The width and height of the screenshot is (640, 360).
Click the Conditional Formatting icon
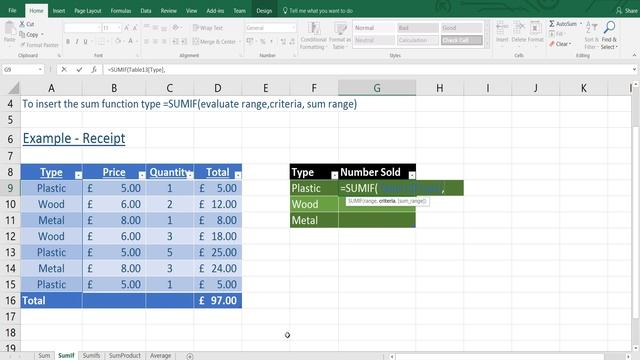(313, 29)
